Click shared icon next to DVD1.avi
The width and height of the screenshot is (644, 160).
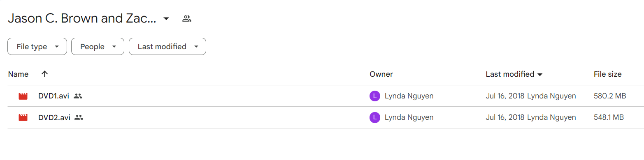[78, 96]
